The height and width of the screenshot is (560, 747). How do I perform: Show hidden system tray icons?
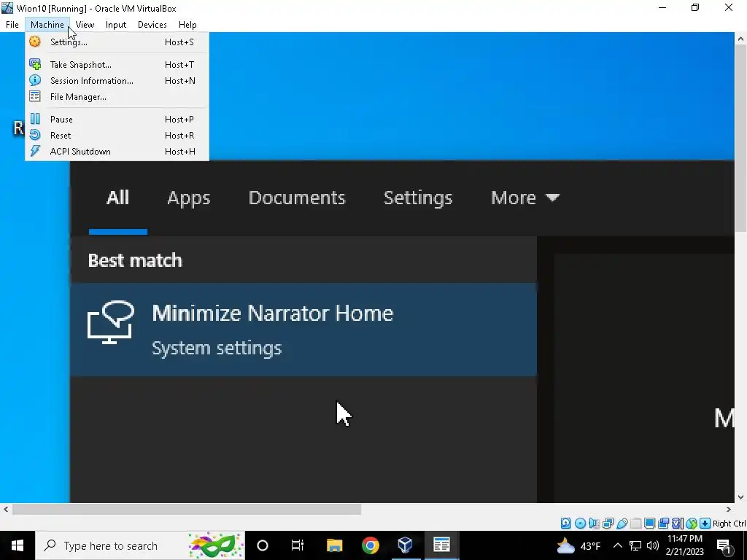[617, 545]
